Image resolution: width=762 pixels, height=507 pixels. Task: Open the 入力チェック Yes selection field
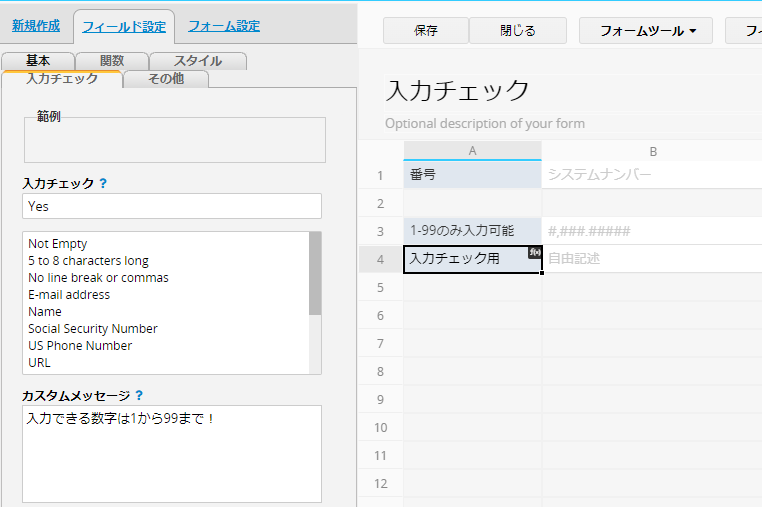point(171,206)
